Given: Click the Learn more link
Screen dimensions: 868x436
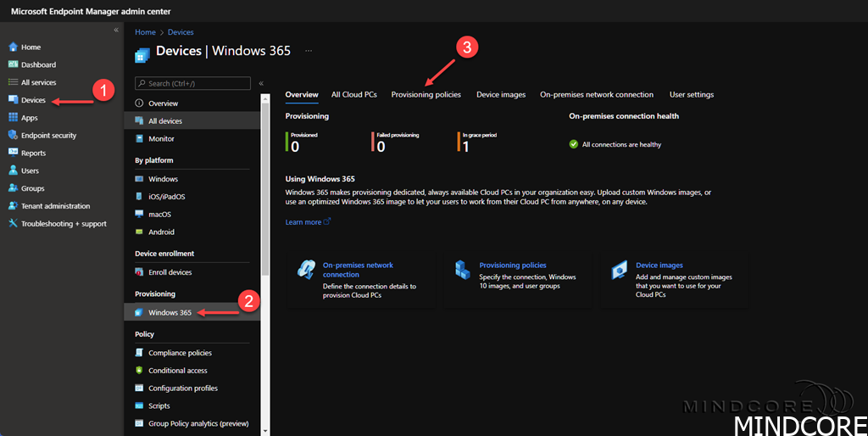Looking at the screenshot, I should [x=303, y=222].
